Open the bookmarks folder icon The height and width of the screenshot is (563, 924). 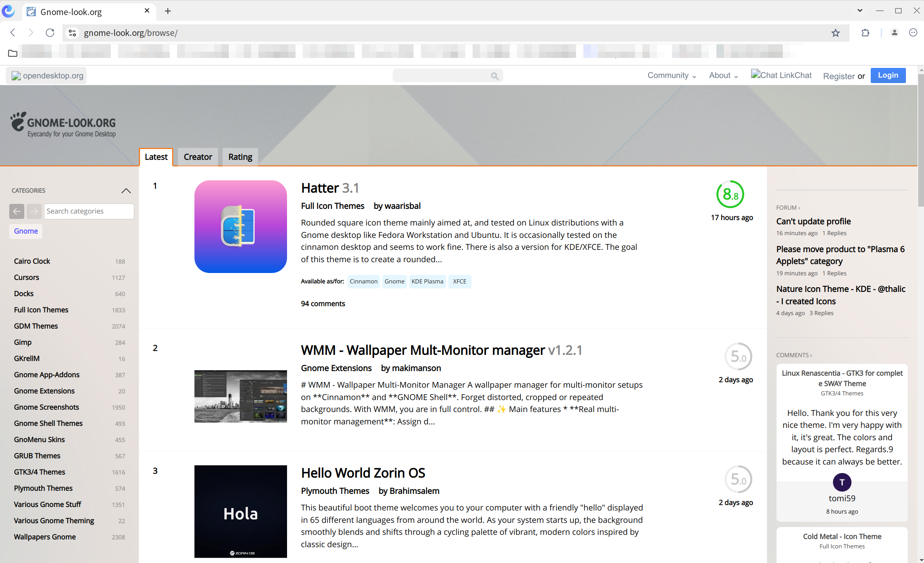[13, 53]
